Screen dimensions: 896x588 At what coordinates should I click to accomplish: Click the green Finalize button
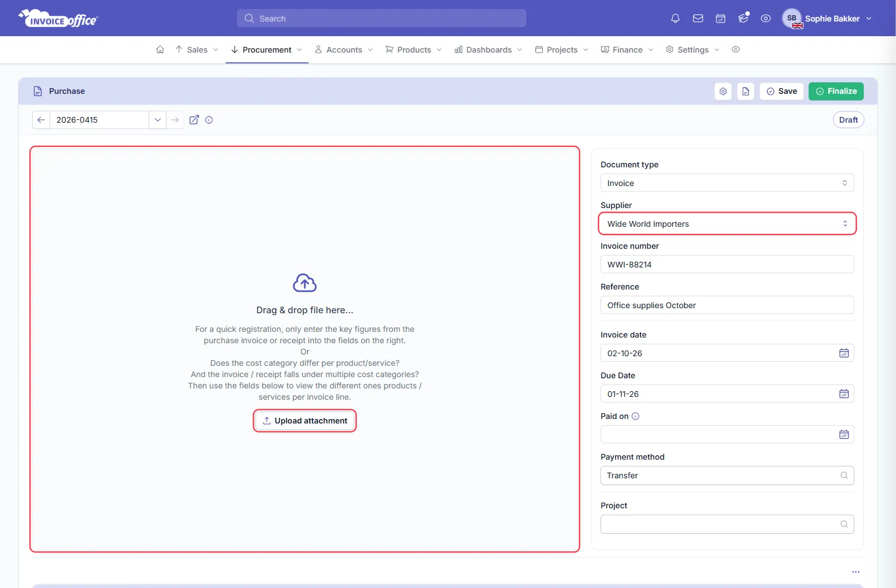coord(836,91)
